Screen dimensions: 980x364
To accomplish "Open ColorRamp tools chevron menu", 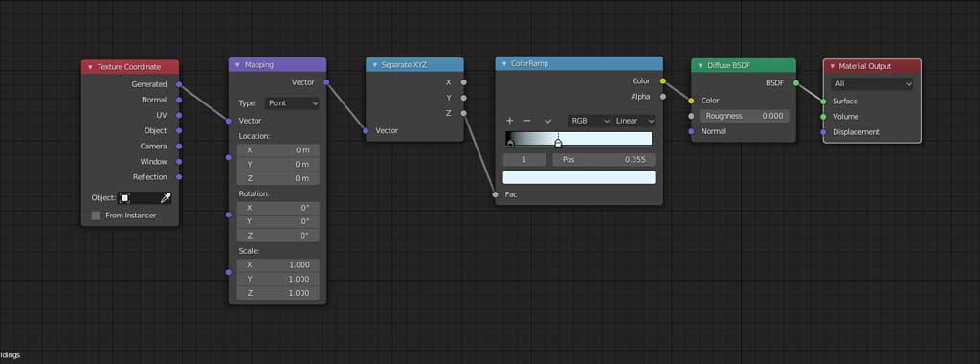I will click(x=547, y=121).
